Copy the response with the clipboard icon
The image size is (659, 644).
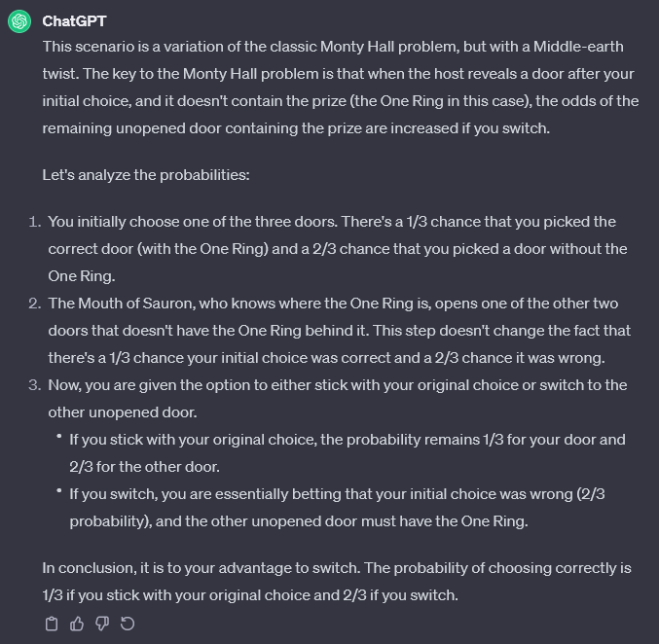click(52, 624)
